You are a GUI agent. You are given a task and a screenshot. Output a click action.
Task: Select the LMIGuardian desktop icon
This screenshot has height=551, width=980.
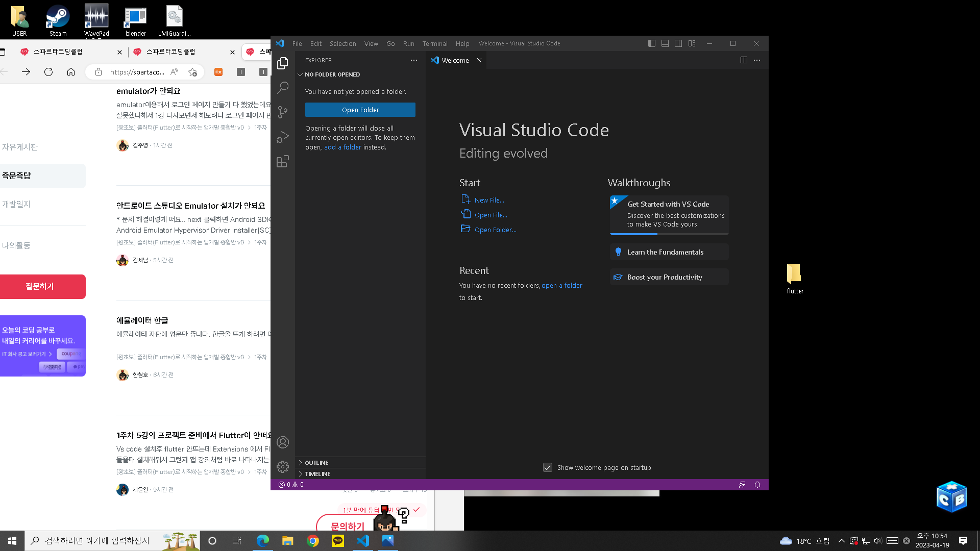[x=174, y=20]
